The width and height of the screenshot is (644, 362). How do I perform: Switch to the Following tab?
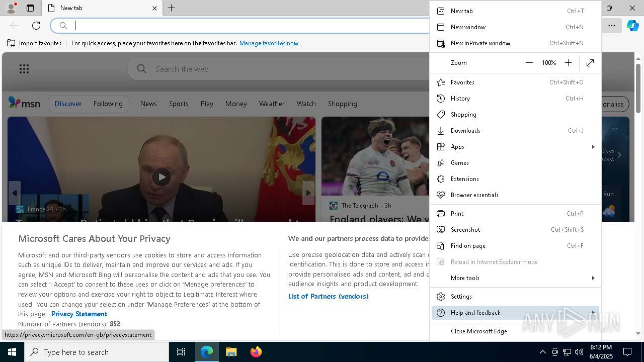coord(108,104)
